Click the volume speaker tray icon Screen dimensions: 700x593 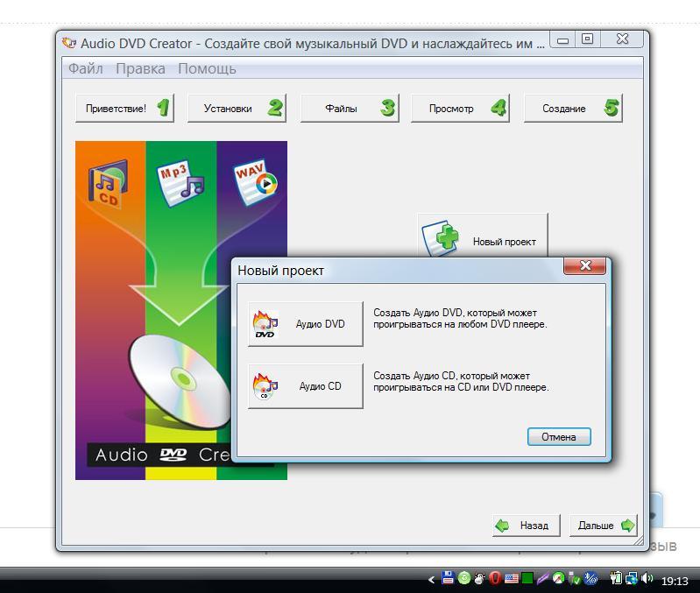647,579
